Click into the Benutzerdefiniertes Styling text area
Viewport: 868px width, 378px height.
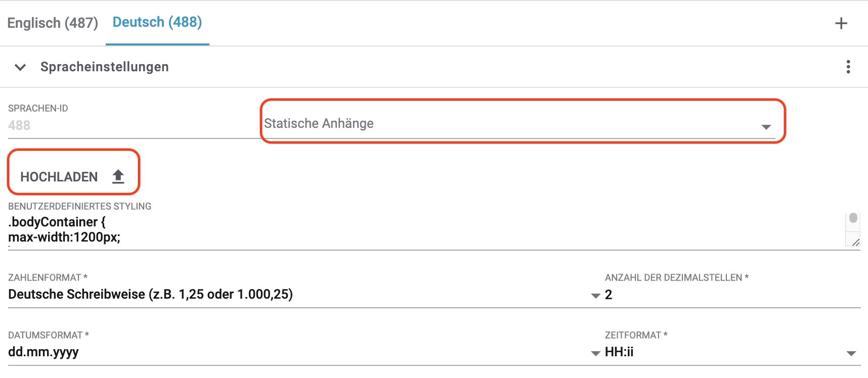tap(405, 230)
